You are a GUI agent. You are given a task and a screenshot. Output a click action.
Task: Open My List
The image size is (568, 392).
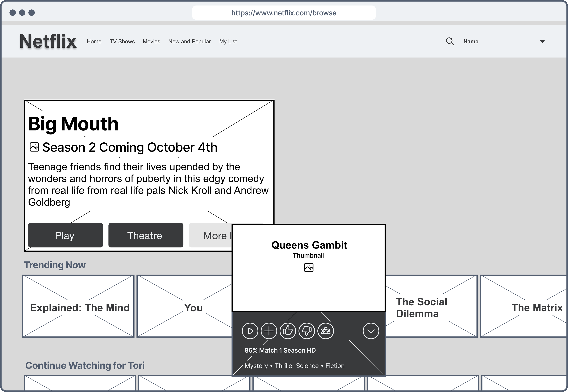coord(228,42)
